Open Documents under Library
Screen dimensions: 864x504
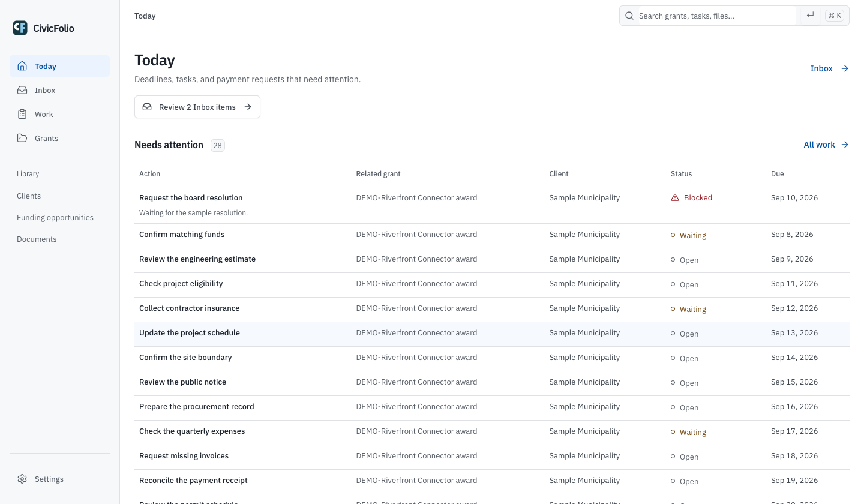[x=37, y=239]
